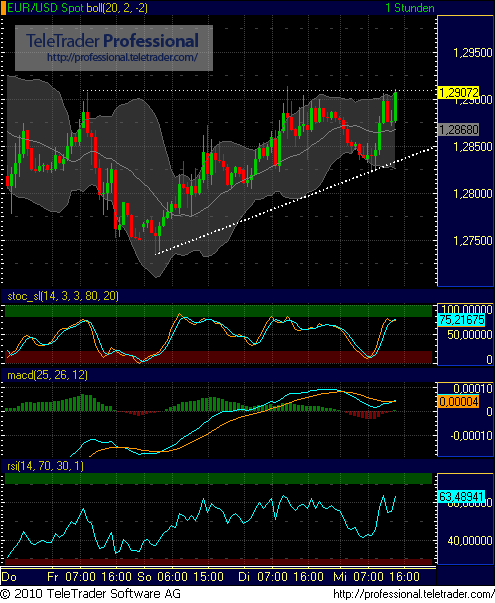Click the orange marker beside EUR/USD title
This screenshot has width=495, height=603.
(x=3, y=8)
